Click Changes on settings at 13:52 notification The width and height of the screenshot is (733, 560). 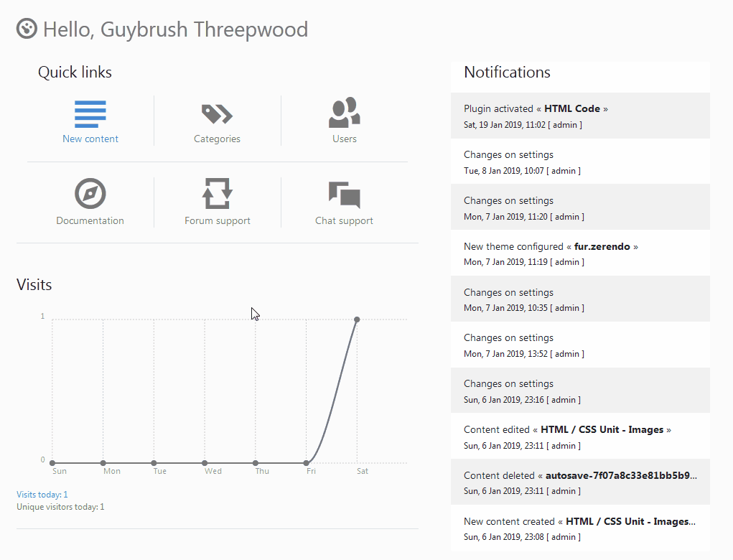coord(580,345)
